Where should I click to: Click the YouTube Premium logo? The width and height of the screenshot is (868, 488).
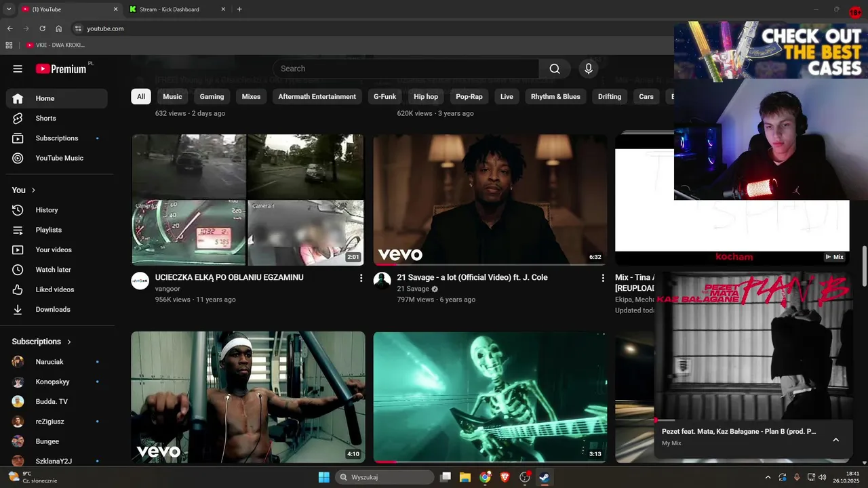tap(62, 68)
